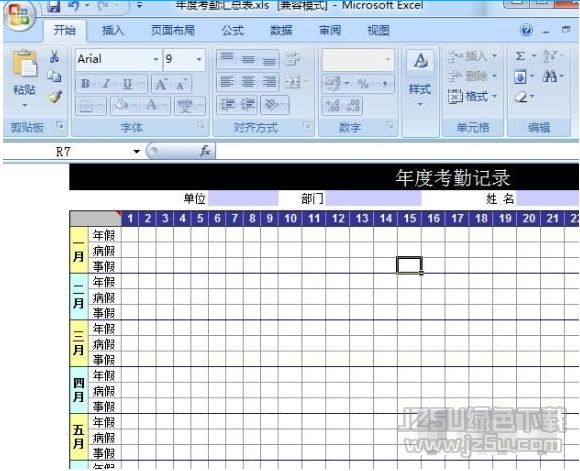Open the 审阅 ribbon tab

330,30
